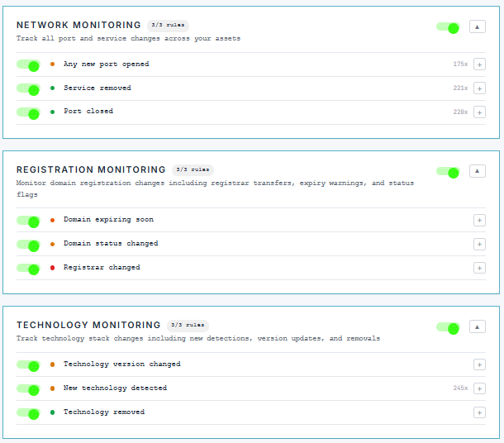Click rules badge beside Technology Monitoring
Image resolution: width=504 pixels, height=443 pixels.
click(188, 326)
